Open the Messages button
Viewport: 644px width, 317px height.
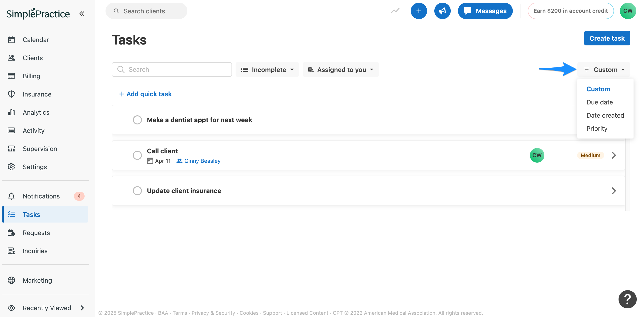pos(485,11)
